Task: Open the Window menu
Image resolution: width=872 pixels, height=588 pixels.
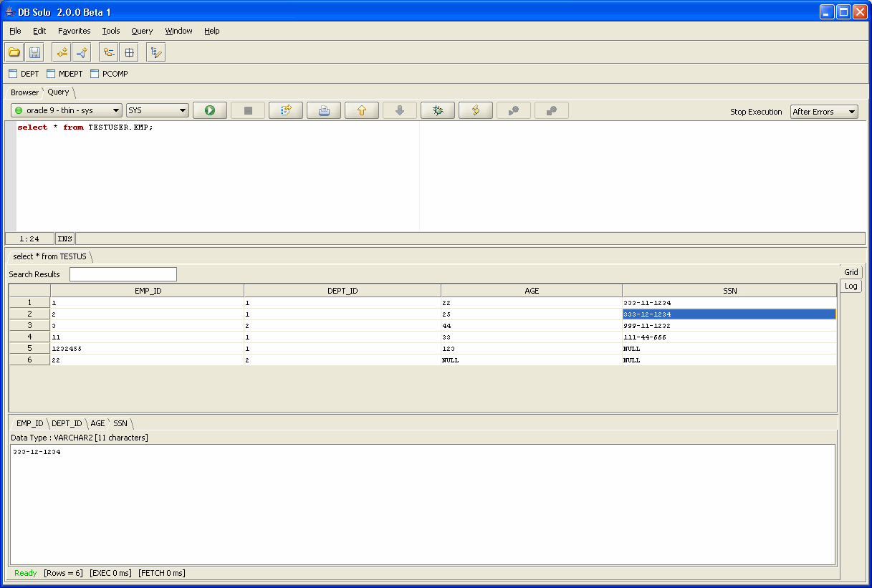Action: (178, 31)
